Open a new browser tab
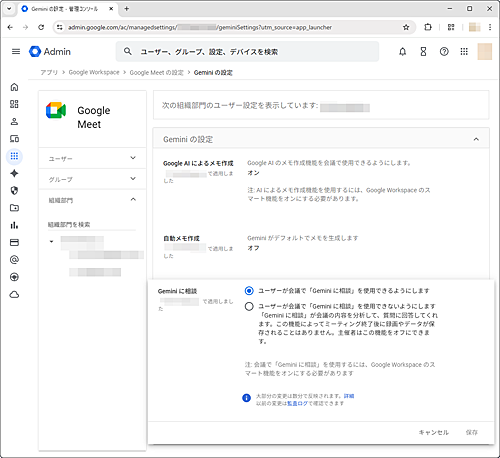 pyautogui.click(x=126, y=9)
